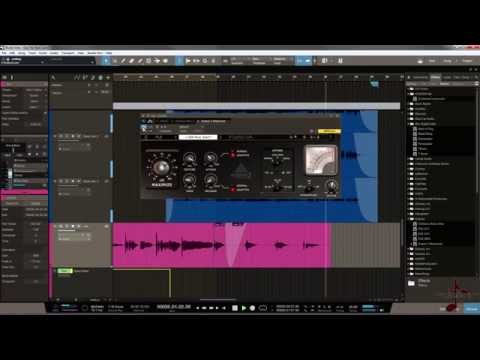This screenshot has height=360, width=480.
Task: Solo the pink audio track
Action: click(x=67, y=226)
